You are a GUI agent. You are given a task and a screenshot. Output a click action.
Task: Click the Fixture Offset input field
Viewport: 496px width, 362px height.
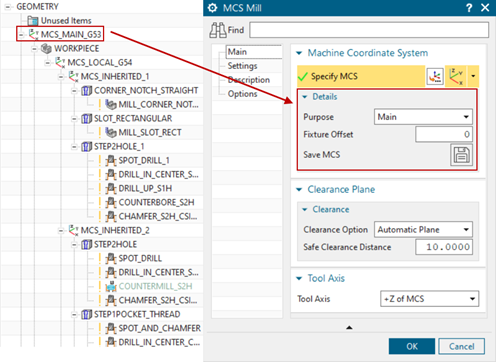[444, 134]
